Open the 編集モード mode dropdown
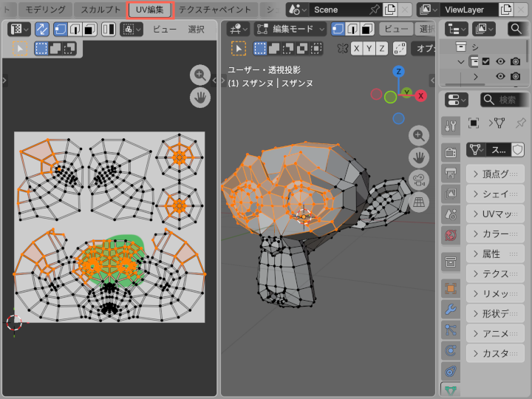Screen dimensions: 532x399 [x=290, y=30]
